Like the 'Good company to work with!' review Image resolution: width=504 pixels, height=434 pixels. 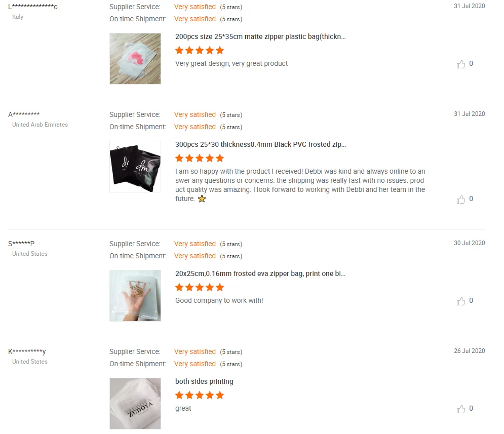pyautogui.click(x=461, y=301)
